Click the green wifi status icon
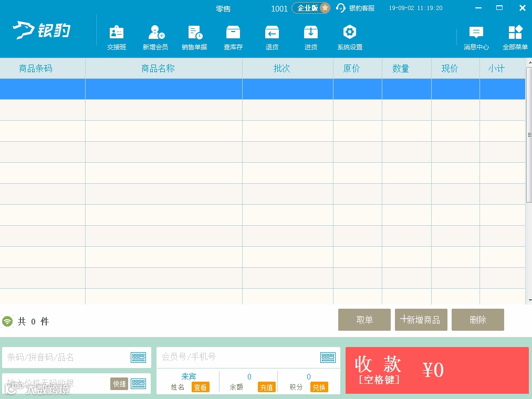The width and height of the screenshot is (532, 399). [x=7, y=321]
